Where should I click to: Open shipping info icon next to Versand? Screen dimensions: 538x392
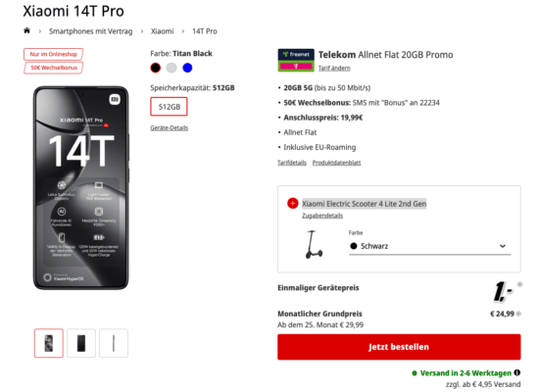coord(517,372)
